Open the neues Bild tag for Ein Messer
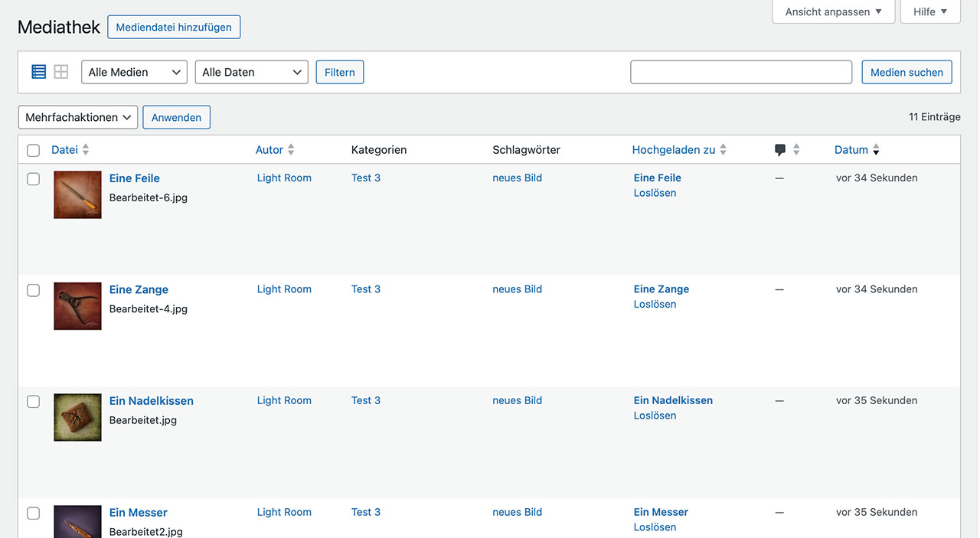Image resolution: width=980 pixels, height=538 pixels. click(517, 511)
